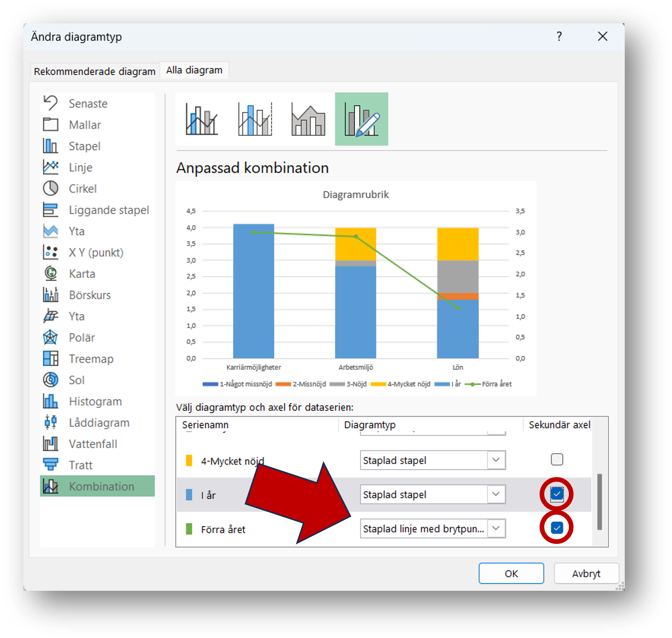This screenshot has height=638, width=672.
Task: Open the Alla diagram tab
Action: 194,70
